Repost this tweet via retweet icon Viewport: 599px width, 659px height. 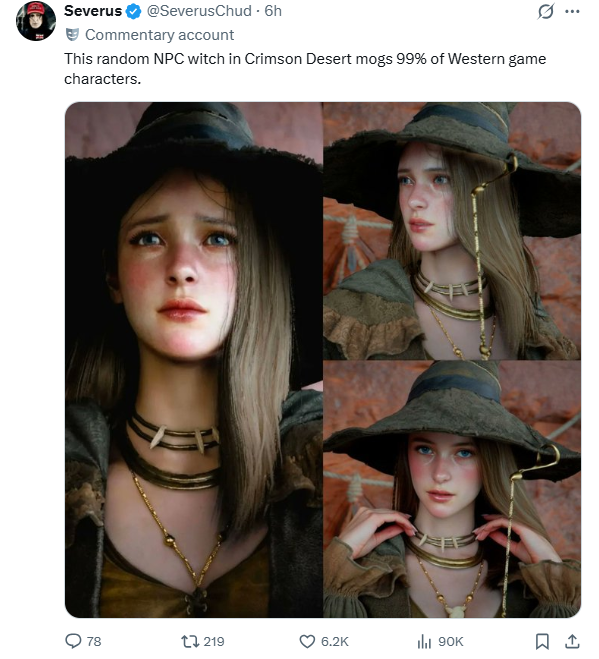coord(190,641)
